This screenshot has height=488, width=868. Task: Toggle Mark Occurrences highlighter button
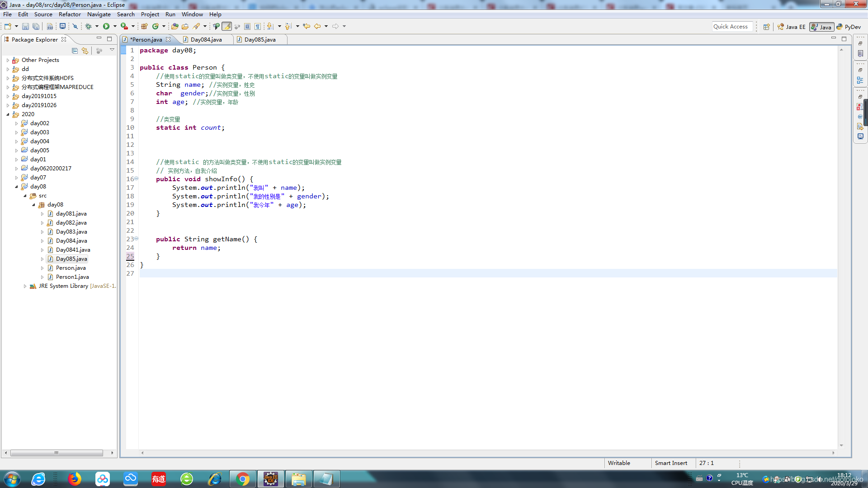227,27
